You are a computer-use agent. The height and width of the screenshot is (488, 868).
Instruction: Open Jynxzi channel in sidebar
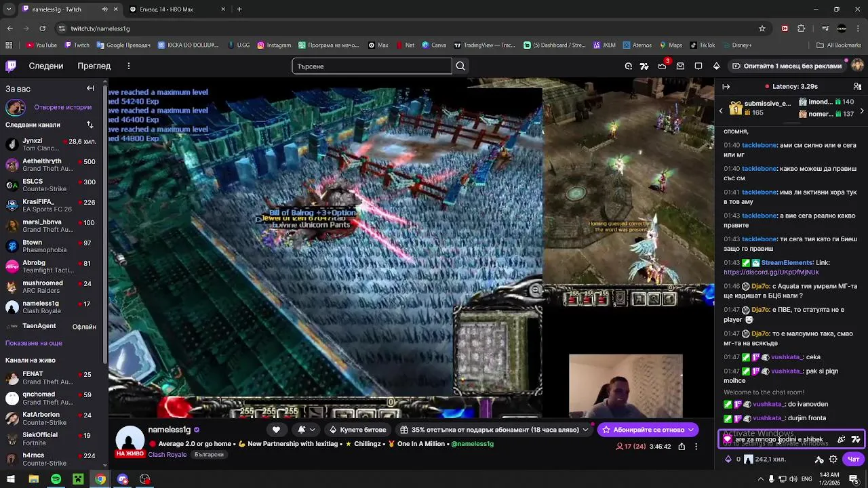click(x=51, y=144)
